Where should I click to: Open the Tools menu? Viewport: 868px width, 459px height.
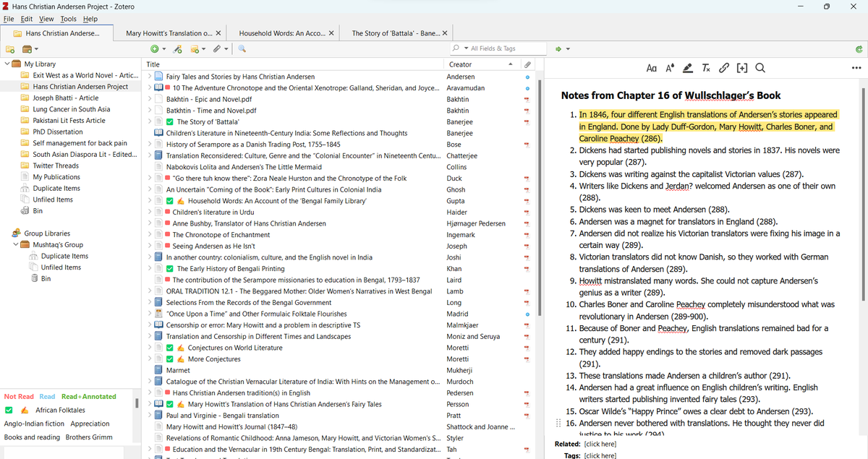(67, 19)
